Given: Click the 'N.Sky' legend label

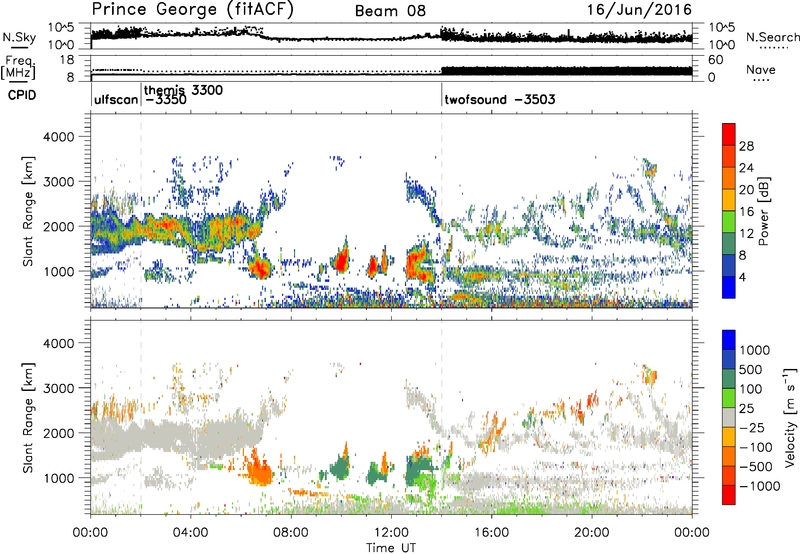Looking at the screenshot, I should (19, 37).
